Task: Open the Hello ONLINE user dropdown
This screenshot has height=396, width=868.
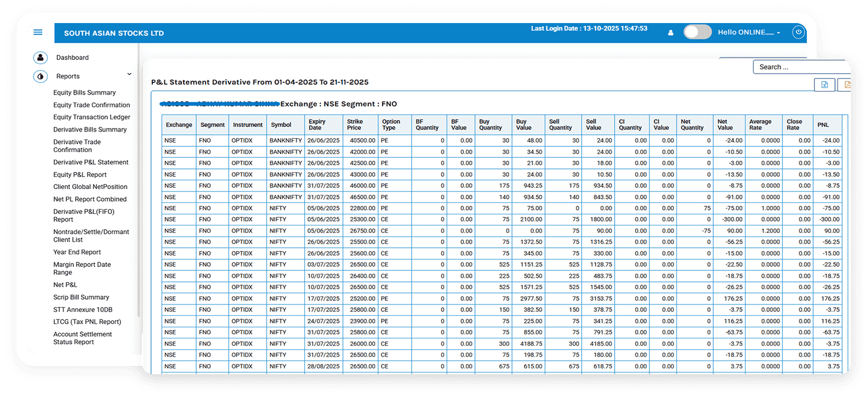Action: click(x=749, y=33)
